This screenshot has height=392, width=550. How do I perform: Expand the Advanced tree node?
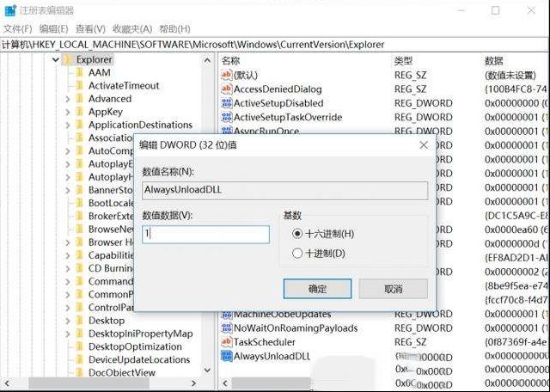(x=68, y=100)
